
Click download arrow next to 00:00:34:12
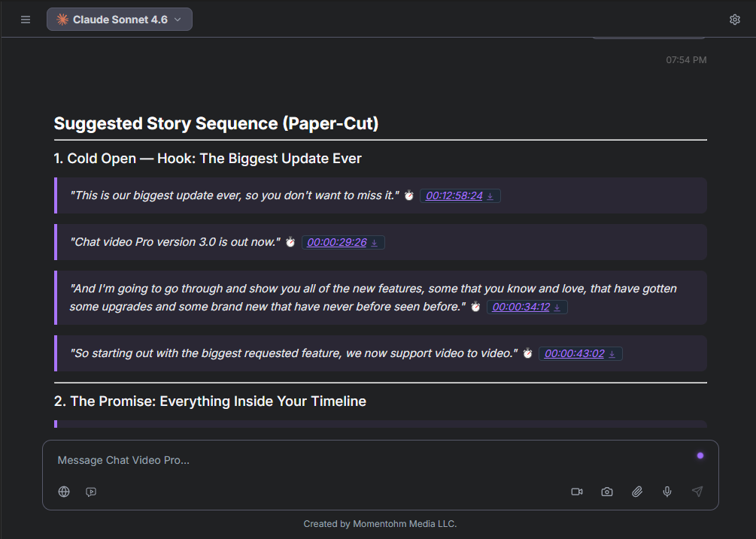click(557, 307)
